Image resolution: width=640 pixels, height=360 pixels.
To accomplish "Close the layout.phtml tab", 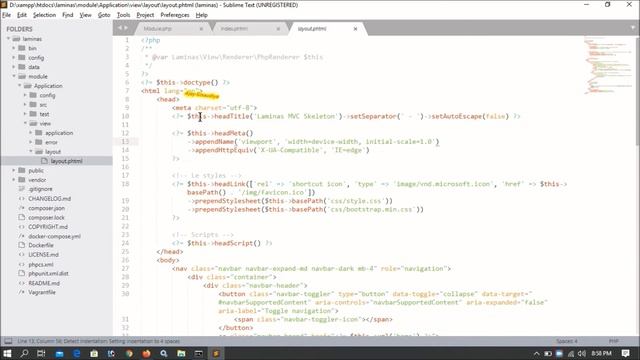I will pos(355,29).
